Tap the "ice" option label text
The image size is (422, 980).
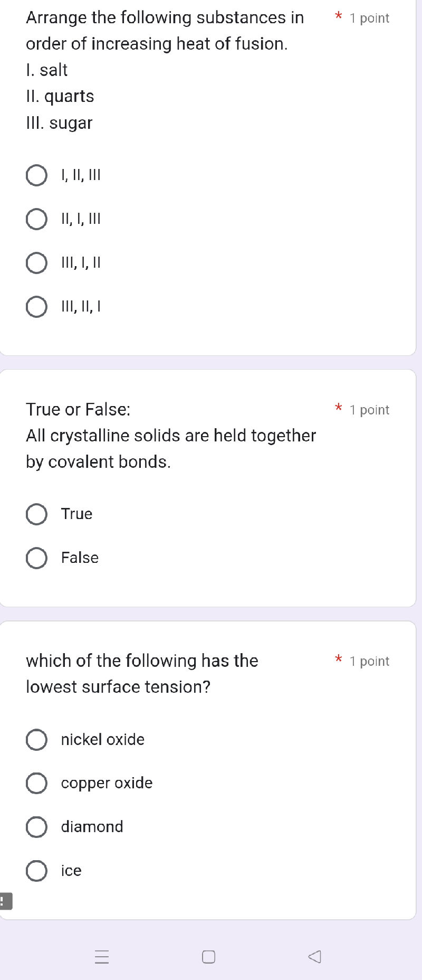coord(71,871)
